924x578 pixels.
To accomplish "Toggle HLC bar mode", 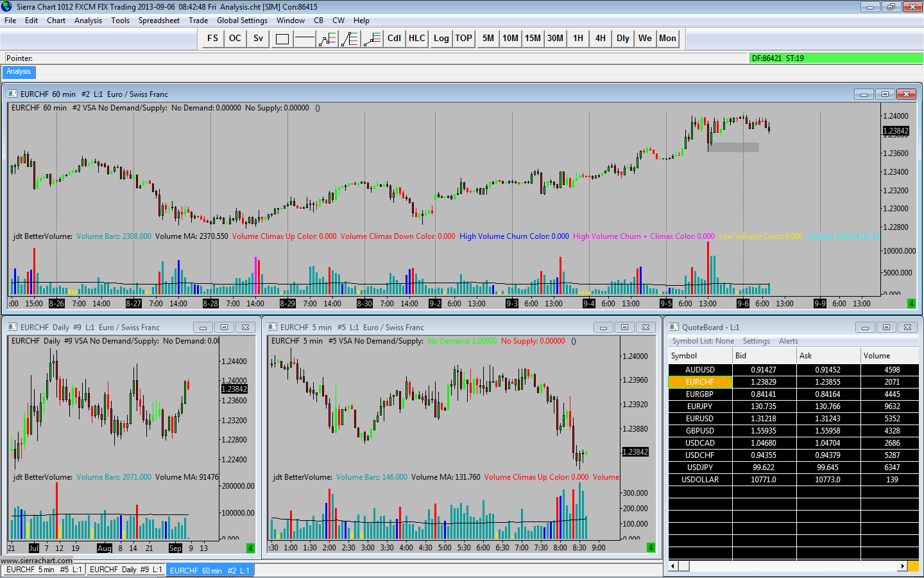I will click(x=417, y=39).
